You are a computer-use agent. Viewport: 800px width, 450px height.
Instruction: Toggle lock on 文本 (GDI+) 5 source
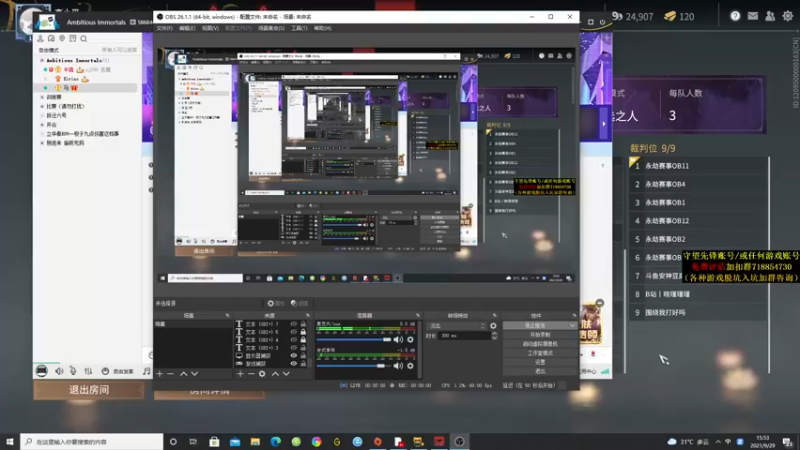coord(303,332)
